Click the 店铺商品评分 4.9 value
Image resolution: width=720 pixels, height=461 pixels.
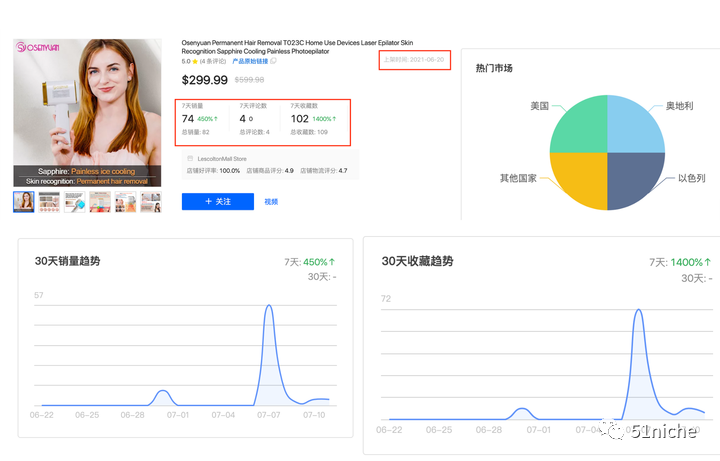(289, 171)
